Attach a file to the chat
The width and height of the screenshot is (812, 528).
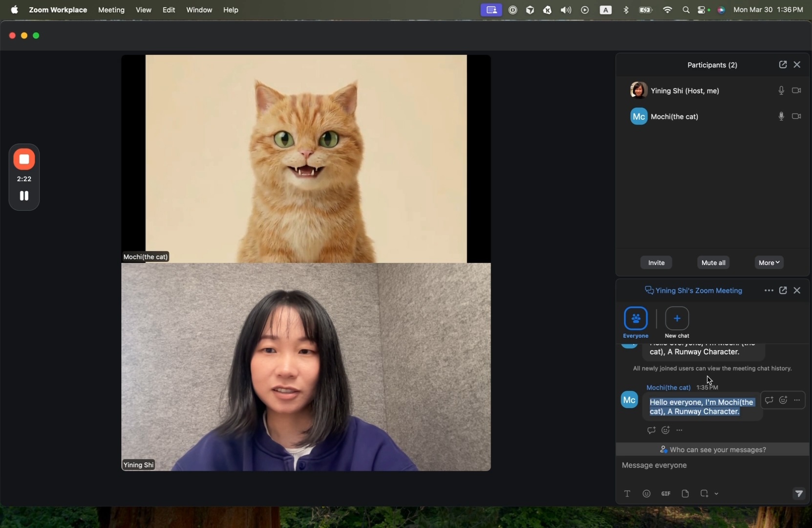[x=685, y=494]
